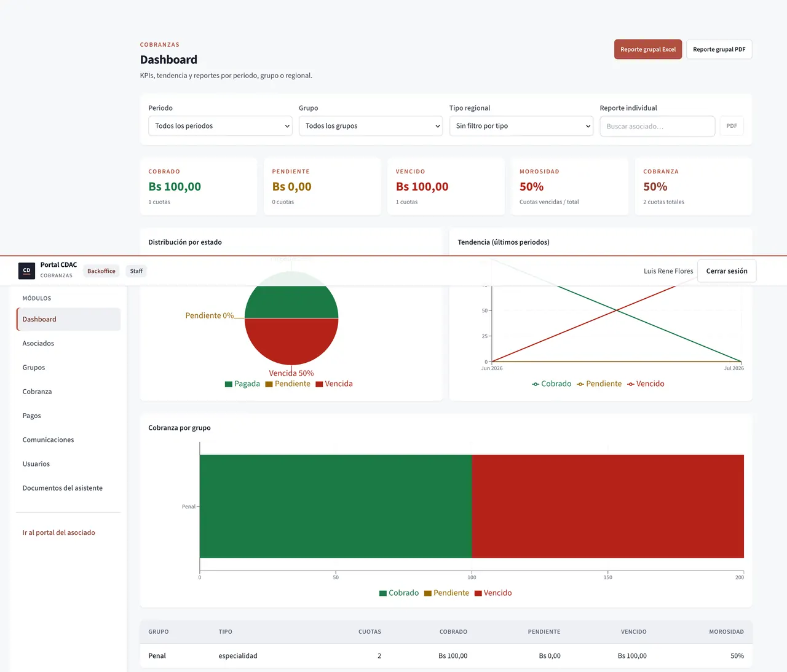The image size is (787, 672).
Task: Click the Cobranza KPI card with 2 cuotas totales
Action: point(694,186)
